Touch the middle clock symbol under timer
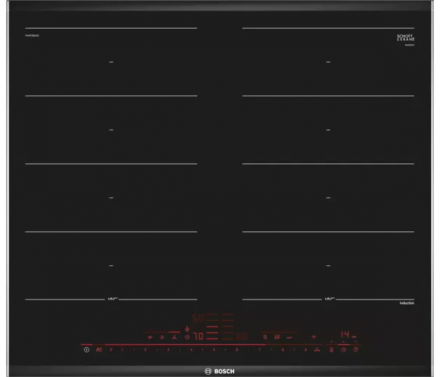 [343, 350]
